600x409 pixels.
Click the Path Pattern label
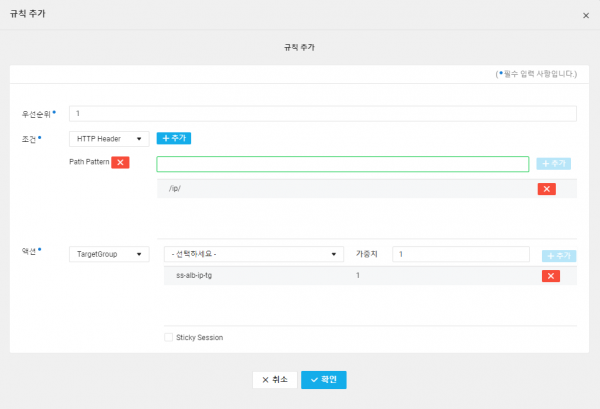click(x=89, y=162)
